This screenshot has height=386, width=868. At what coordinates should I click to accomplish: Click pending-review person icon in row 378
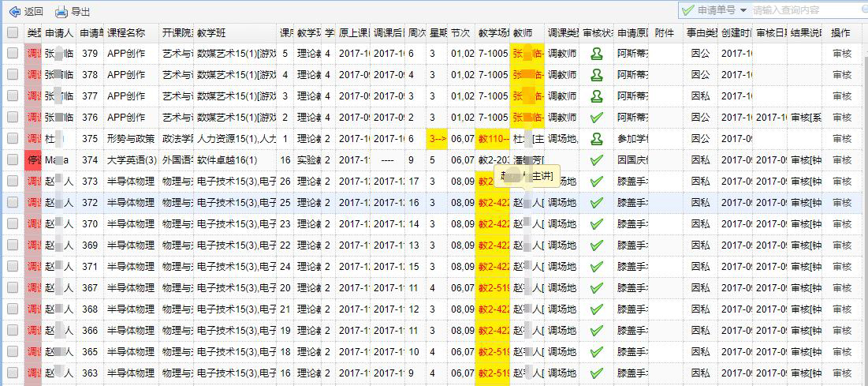(597, 74)
